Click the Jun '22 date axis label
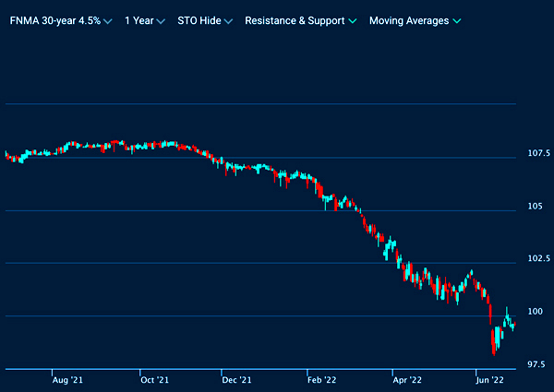 [x=489, y=379]
